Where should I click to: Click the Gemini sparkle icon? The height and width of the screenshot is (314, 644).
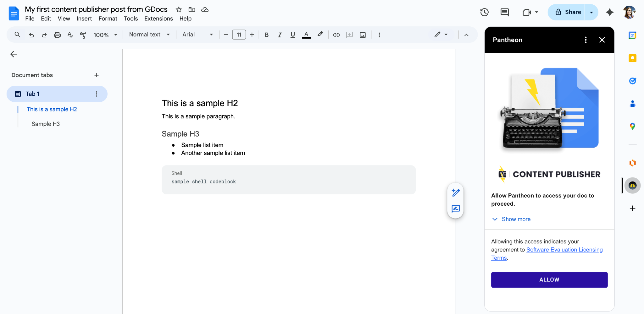click(x=609, y=12)
